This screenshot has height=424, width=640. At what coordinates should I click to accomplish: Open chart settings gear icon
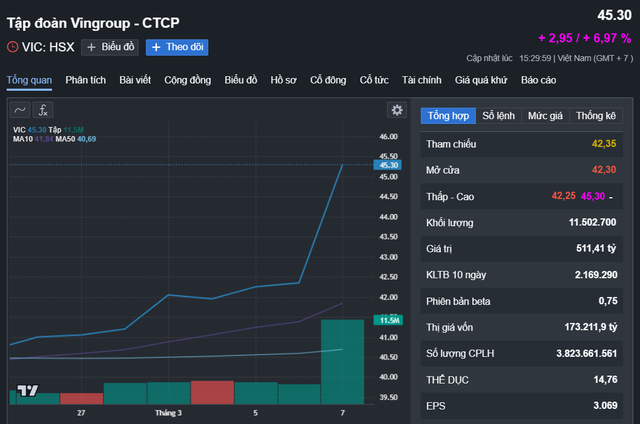pyautogui.click(x=397, y=110)
